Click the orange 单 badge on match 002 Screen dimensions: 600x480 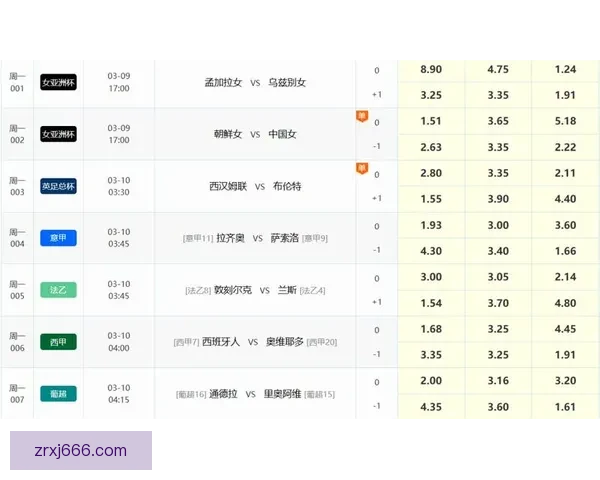pyautogui.click(x=362, y=116)
